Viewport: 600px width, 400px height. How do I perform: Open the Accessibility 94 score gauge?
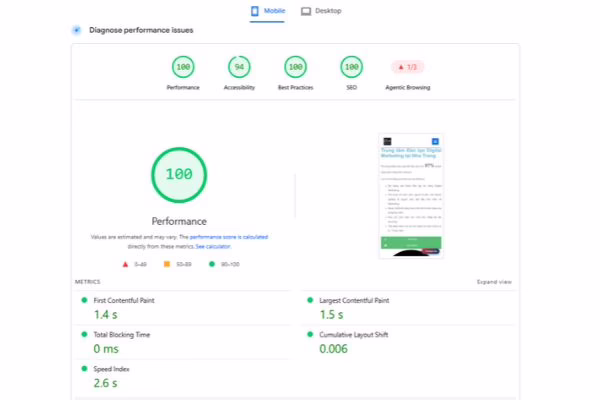(239, 67)
